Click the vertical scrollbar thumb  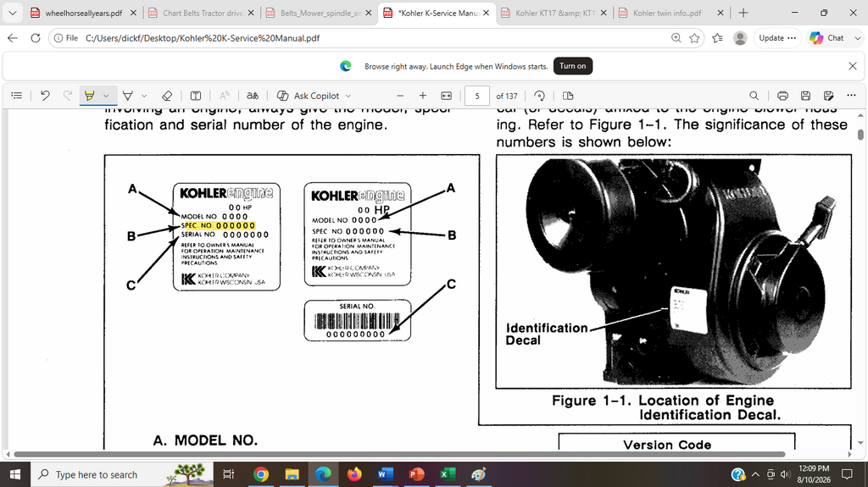pos(860,135)
